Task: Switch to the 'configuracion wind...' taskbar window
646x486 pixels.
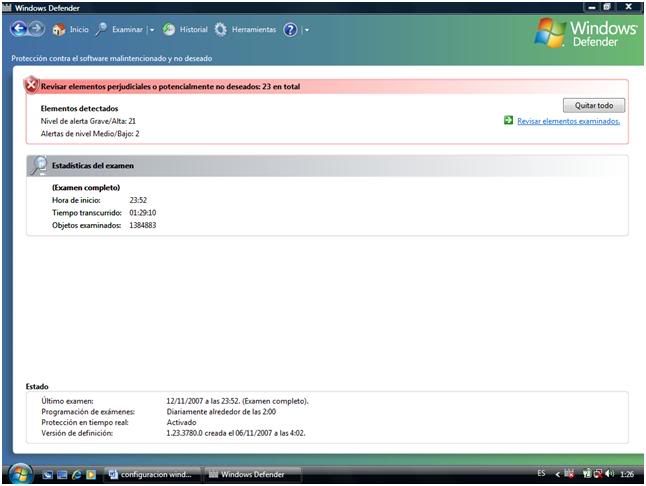Action: pyautogui.click(x=152, y=474)
